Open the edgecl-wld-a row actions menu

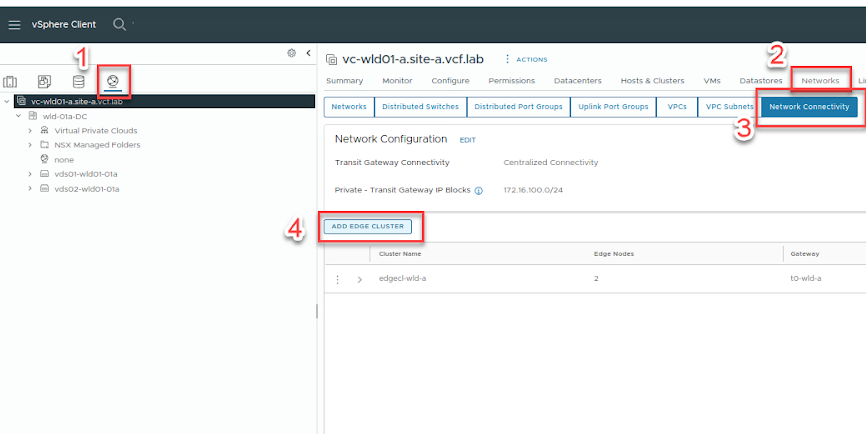tap(337, 279)
